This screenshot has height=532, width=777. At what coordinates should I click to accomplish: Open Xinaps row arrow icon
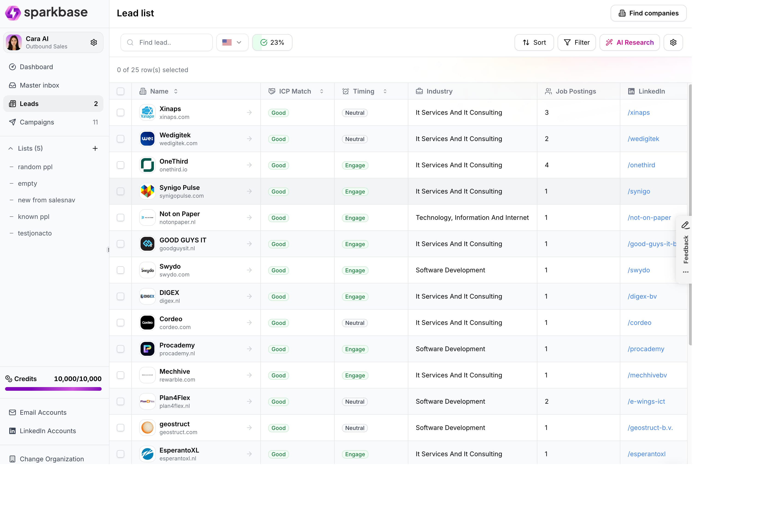249,113
